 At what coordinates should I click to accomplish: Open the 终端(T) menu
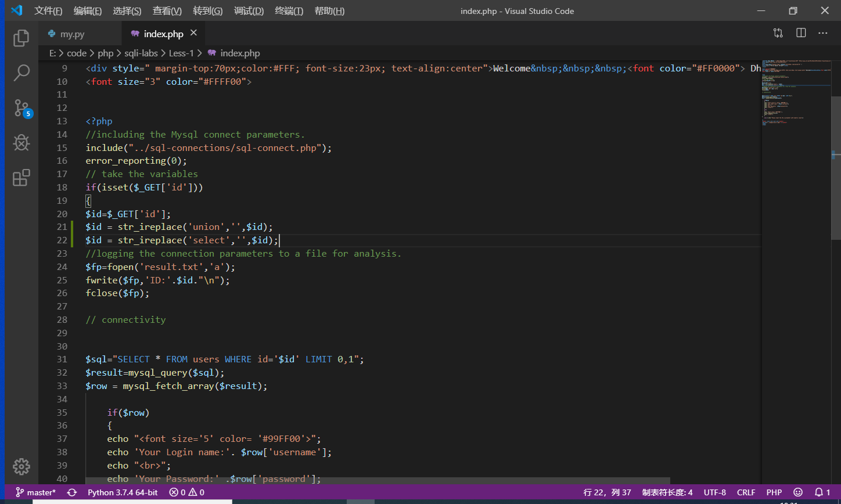(289, 10)
